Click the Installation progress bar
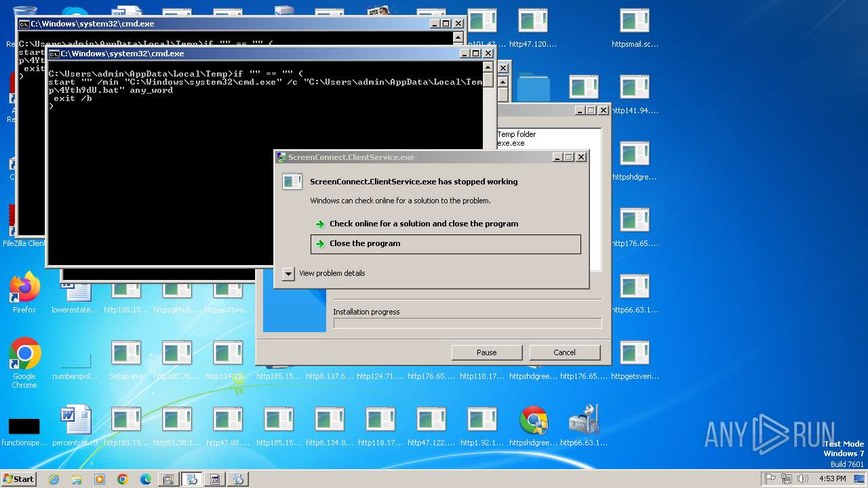The width and height of the screenshot is (868, 488). tap(467, 323)
